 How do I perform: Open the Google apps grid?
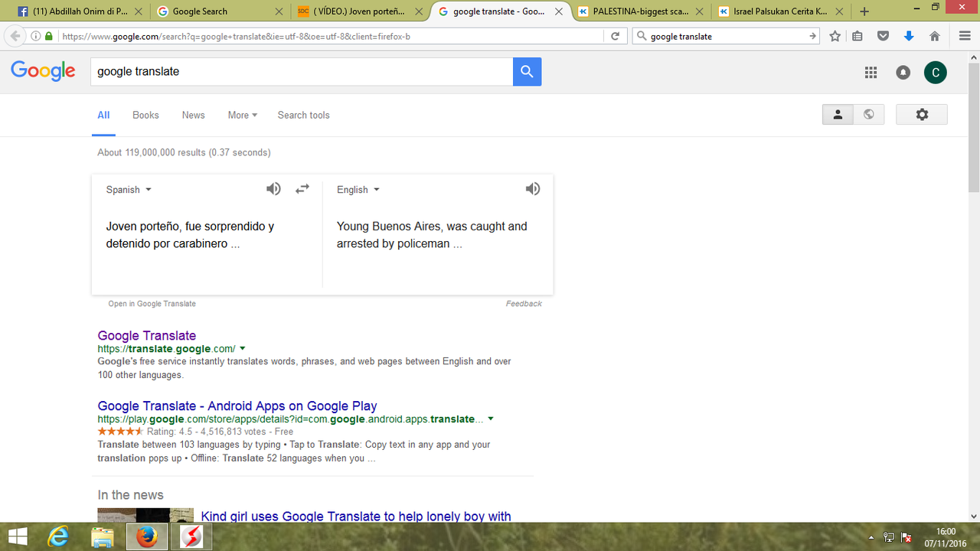(871, 72)
